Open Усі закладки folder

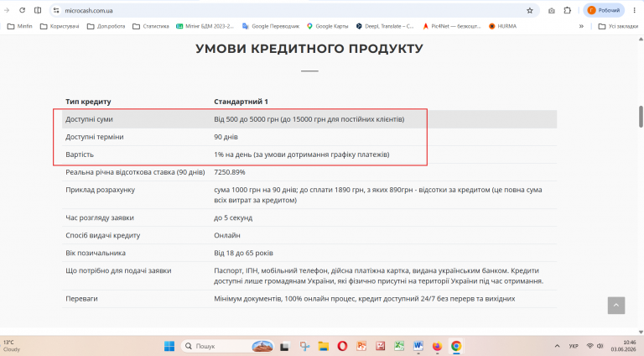click(x=618, y=26)
